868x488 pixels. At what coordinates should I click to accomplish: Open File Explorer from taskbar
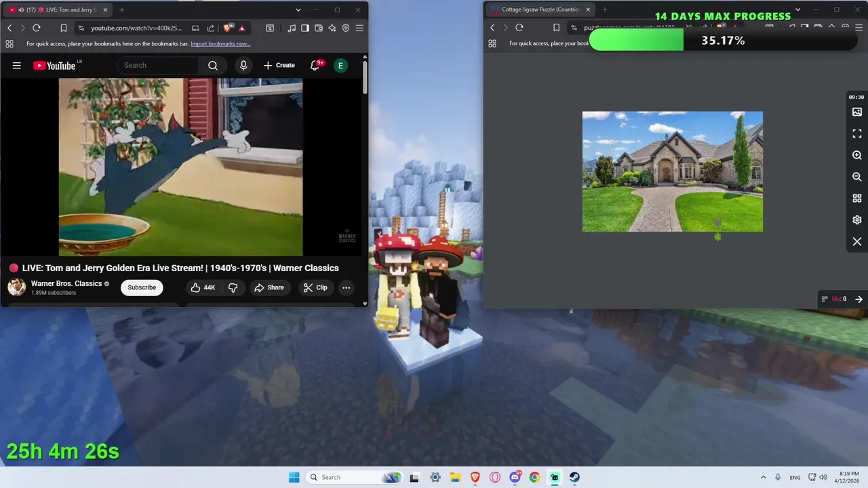pos(455,477)
